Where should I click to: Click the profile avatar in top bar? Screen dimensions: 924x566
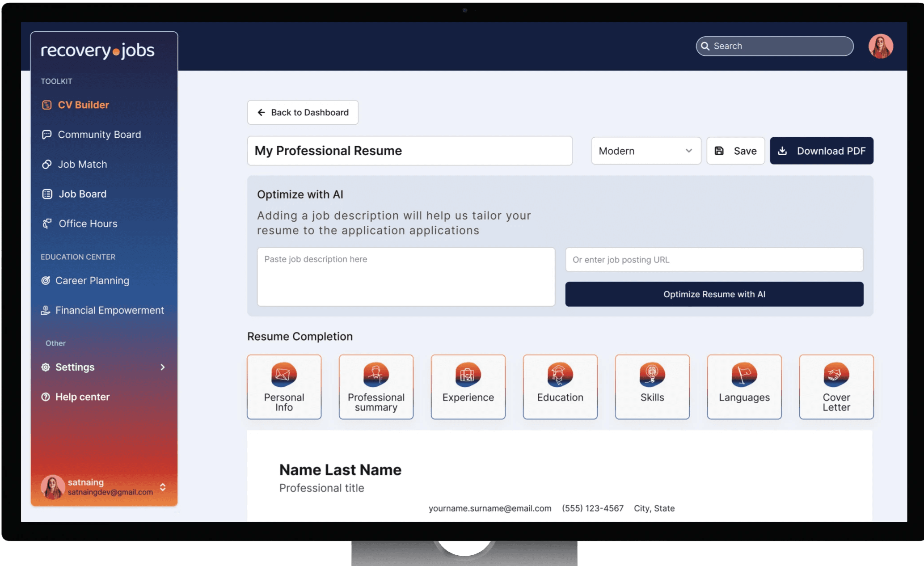[x=880, y=46]
